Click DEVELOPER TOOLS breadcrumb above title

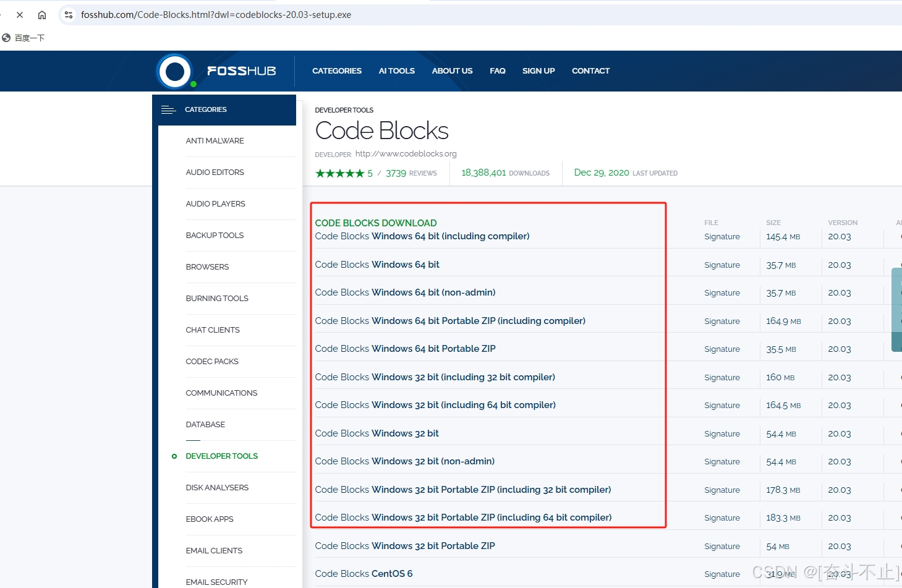344,110
